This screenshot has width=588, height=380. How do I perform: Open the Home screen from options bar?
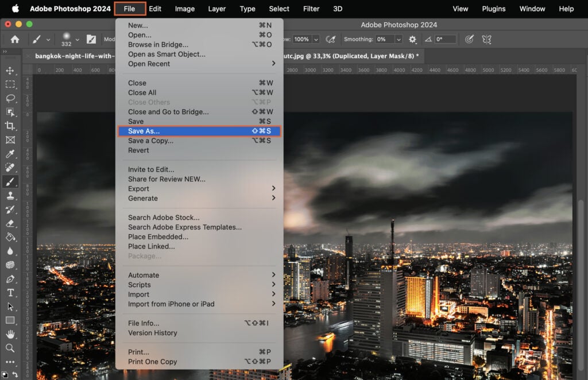[15, 39]
